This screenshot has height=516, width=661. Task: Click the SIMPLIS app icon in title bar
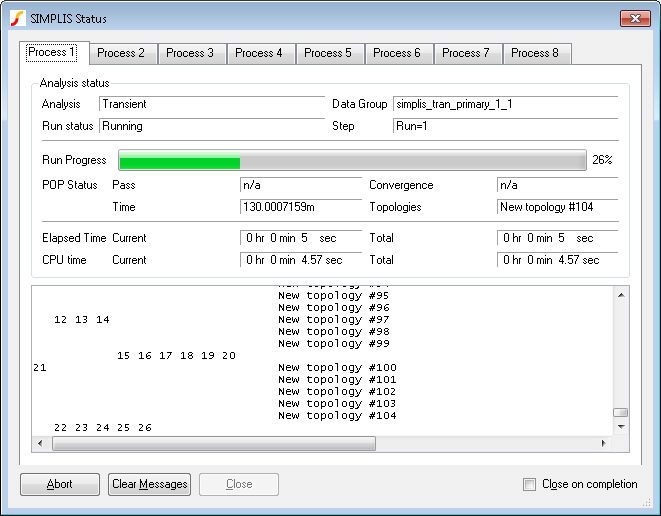tap(17, 18)
